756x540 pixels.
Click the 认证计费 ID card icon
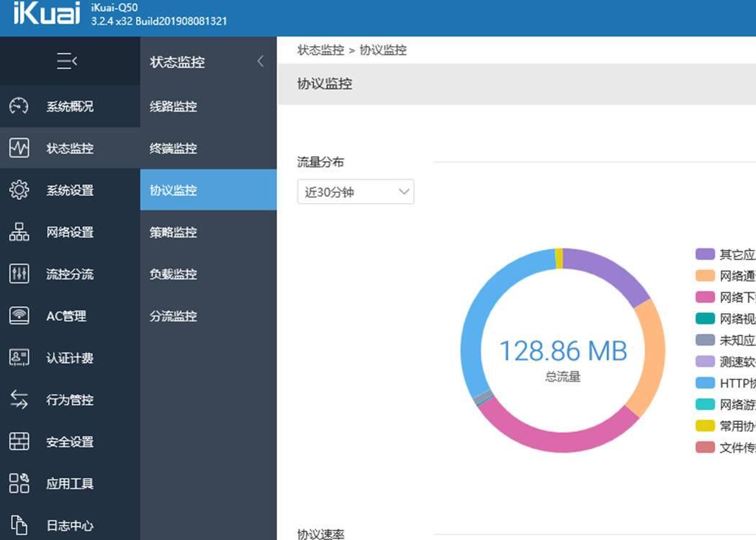click(19, 358)
